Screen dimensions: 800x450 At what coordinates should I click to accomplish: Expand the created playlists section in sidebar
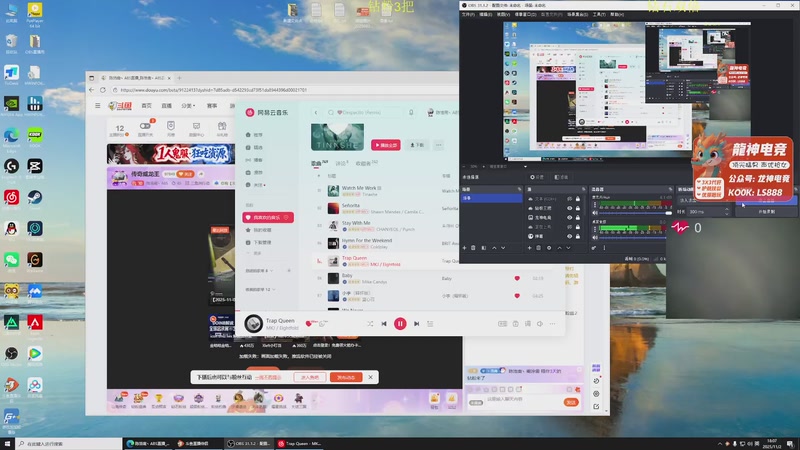pos(259,270)
